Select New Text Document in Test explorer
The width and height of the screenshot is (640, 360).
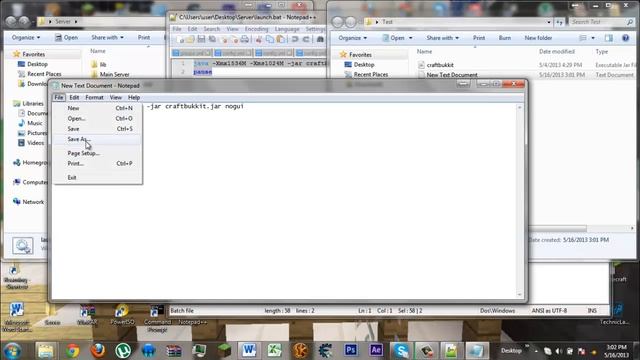coord(452,75)
